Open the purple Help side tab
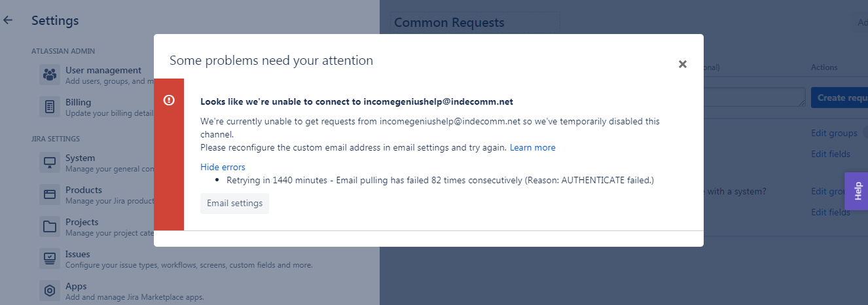 856,191
